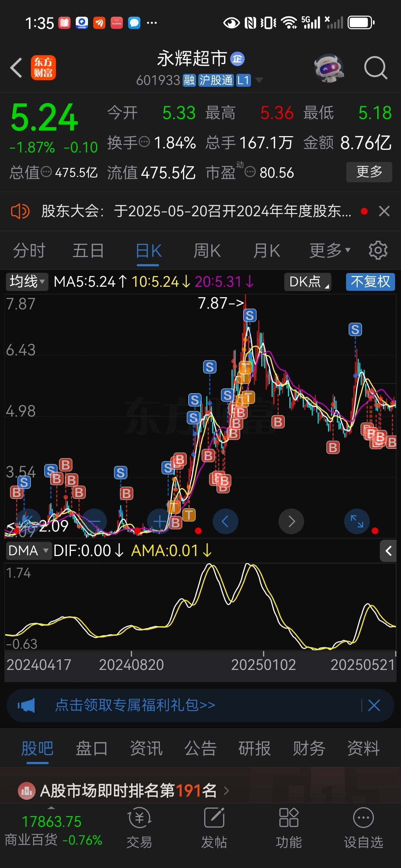Open the search magnifier icon
This screenshot has height=868, width=401.
pyautogui.click(x=376, y=68)
